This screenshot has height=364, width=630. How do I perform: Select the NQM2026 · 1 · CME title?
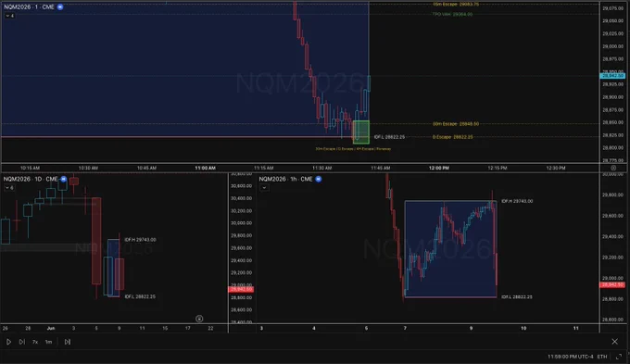tap(29, 6)
